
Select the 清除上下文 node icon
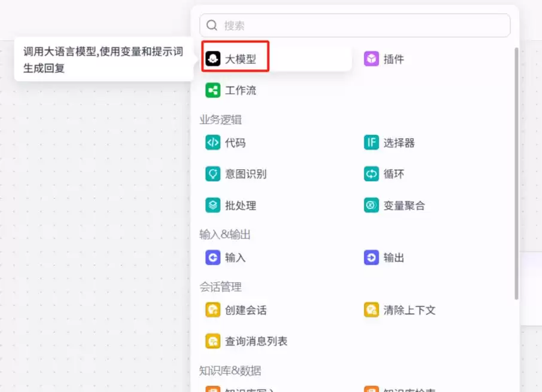click(371, 310)
